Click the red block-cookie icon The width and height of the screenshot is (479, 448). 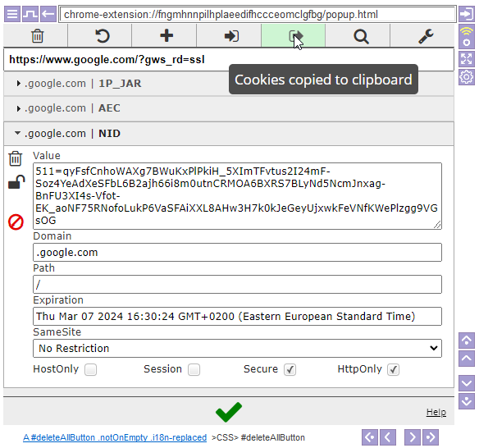tap(16, 222)
